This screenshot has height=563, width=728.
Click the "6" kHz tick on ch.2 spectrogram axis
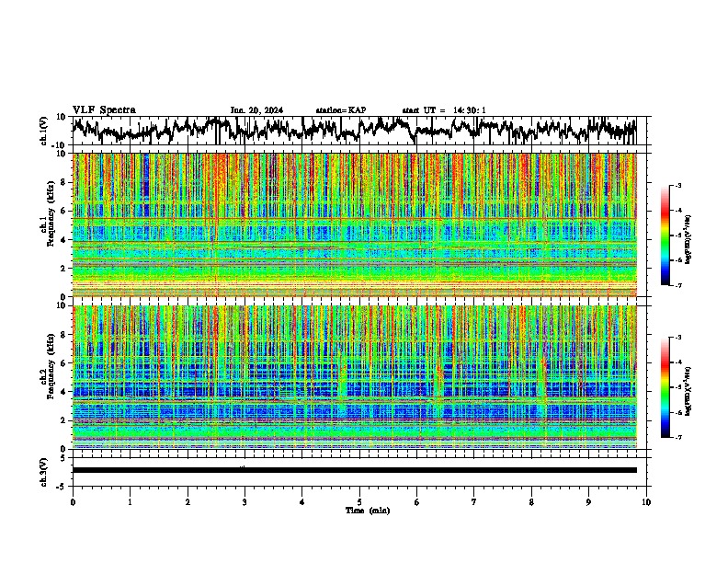click(x=64, y=363)
